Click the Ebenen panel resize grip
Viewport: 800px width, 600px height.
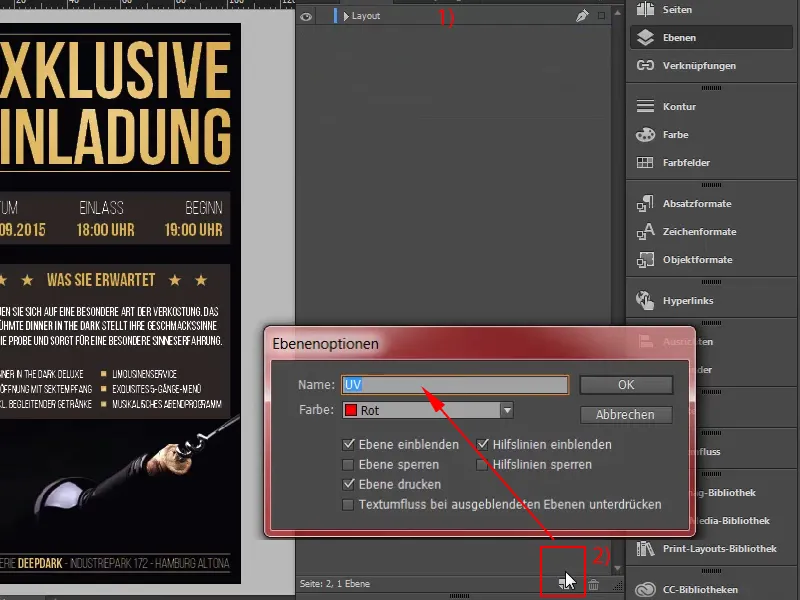coord(617,585)
